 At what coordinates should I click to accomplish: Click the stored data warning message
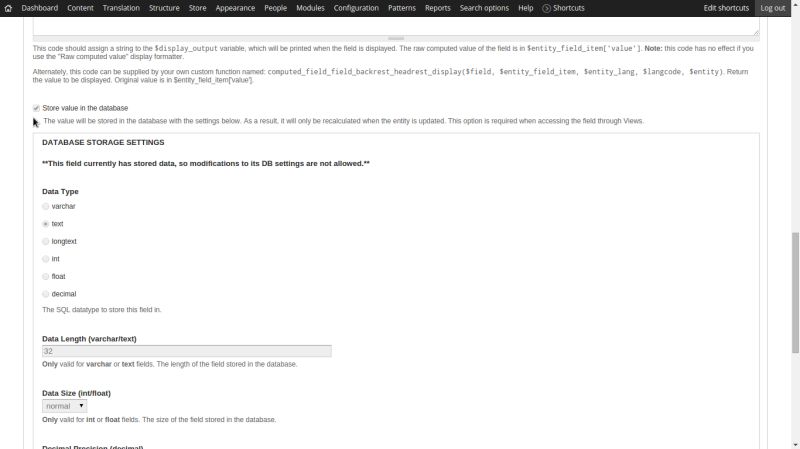pos(206,164)
